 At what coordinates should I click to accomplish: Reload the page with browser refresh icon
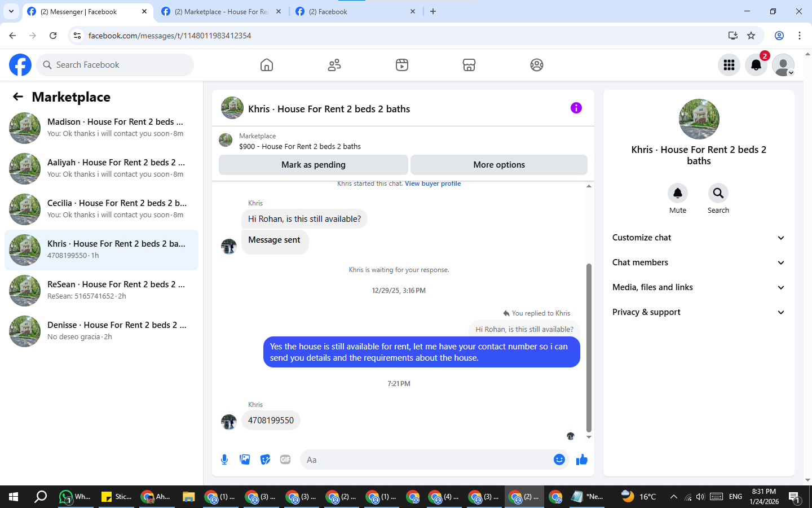pos(53,36)
